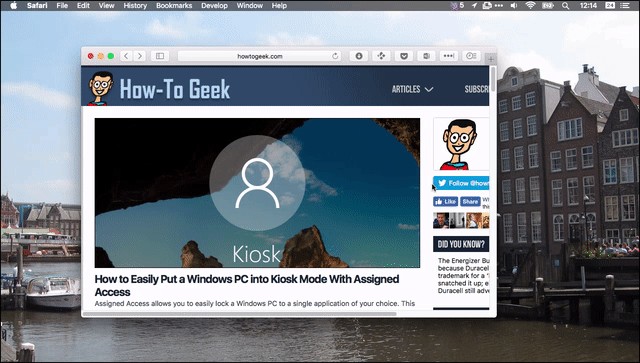The height and width of the screenshot is (363, 640).
Task: Click the sidebar Geek mascot image
Action: (461, 144)
